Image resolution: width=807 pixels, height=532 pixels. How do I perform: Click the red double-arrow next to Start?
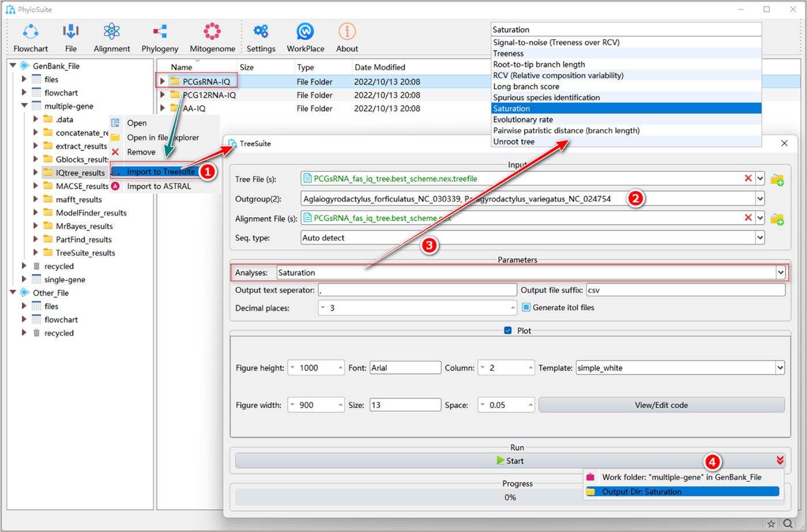coord(780,460)
